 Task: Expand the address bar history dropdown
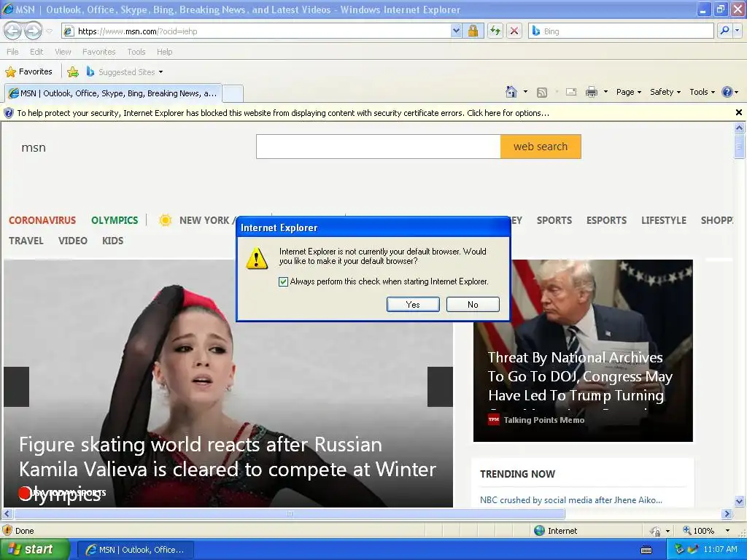[x=456, y=31]
